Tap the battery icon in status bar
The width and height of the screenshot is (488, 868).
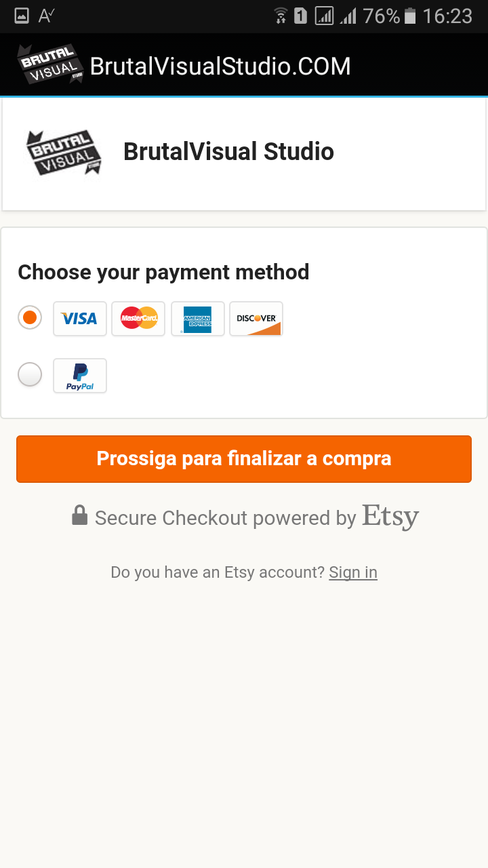point(410,16)
